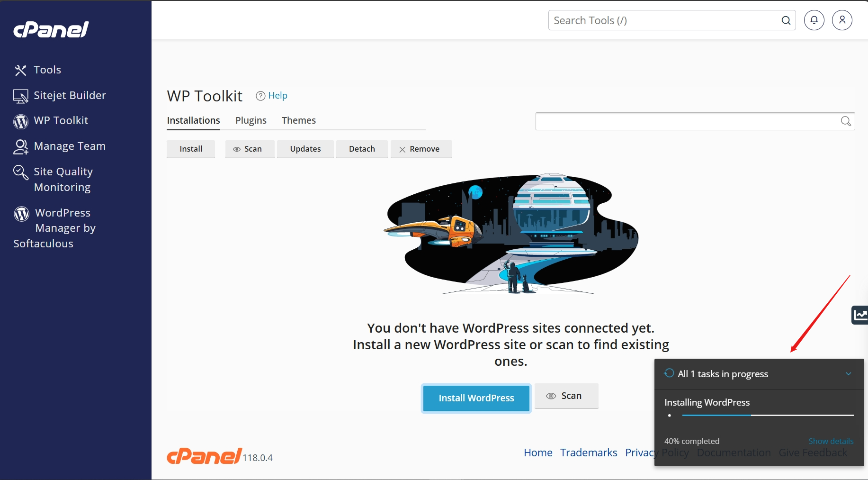Viewport: 868px width, 480px height.
Task: Switch to the Plugins tab
Action: coord(251,120)
